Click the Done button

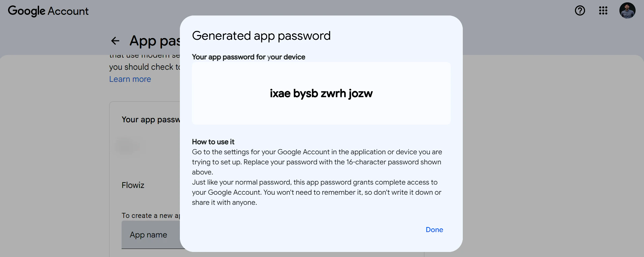point(434,230)
